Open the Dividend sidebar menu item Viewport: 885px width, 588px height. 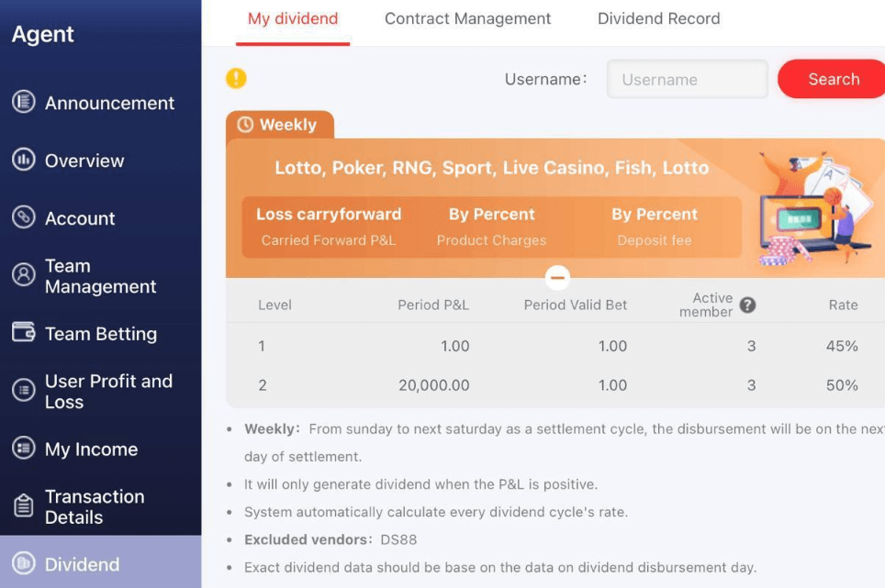click(82, 564)
